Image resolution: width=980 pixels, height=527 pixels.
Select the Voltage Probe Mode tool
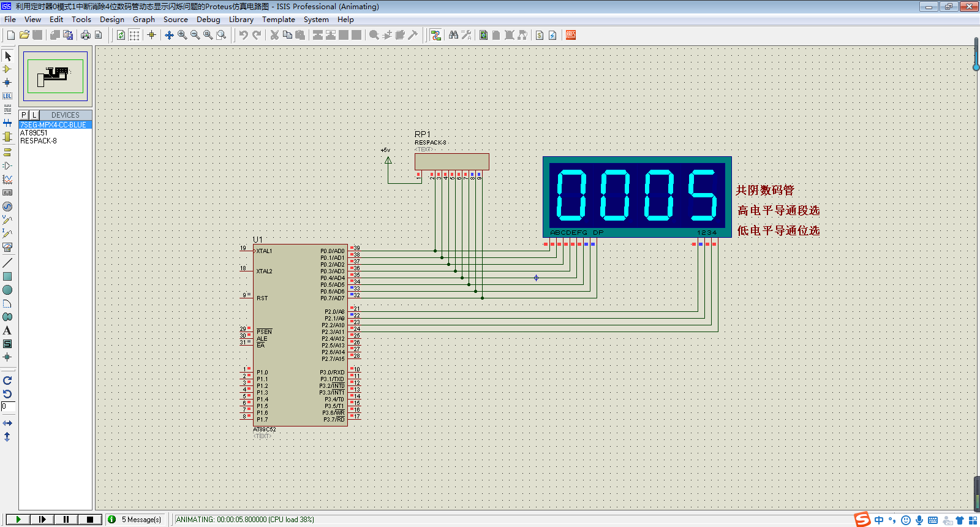[x=7, y=220]
